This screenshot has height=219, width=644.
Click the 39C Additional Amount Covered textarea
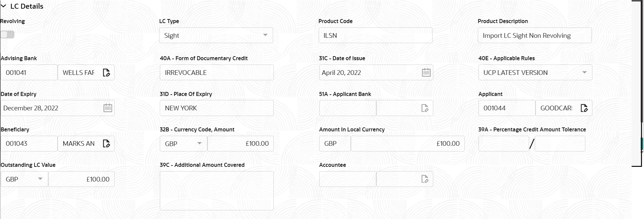click(216, 191)
